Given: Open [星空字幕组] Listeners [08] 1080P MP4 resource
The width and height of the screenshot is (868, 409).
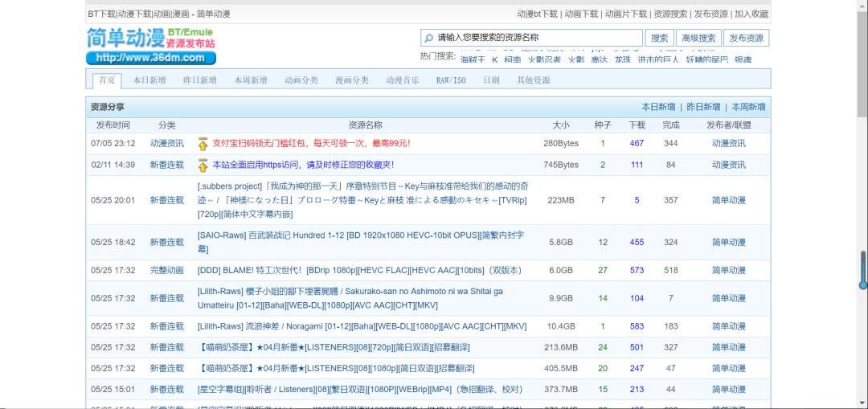Looking at the screenshot, I should click(x=360, y=390).
